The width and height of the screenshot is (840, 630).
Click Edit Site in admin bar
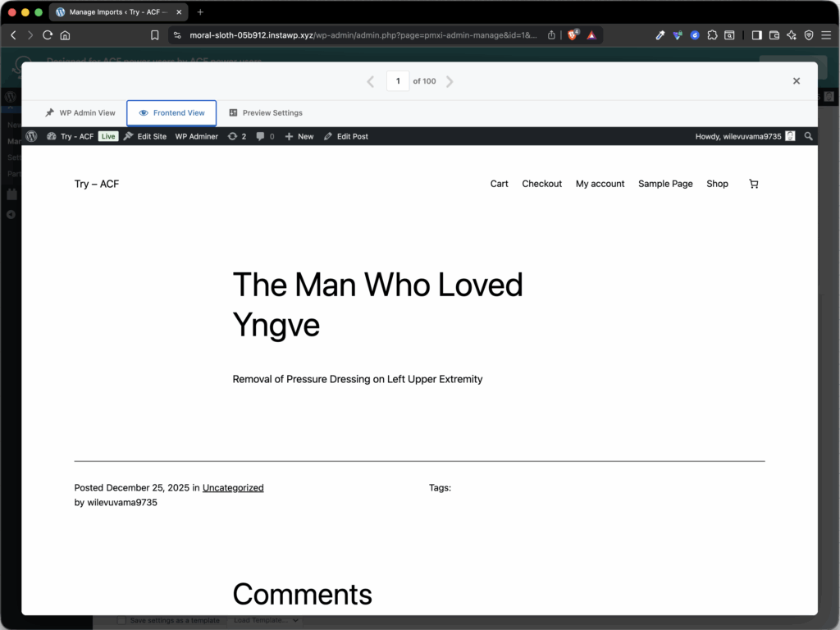(145, 137)
